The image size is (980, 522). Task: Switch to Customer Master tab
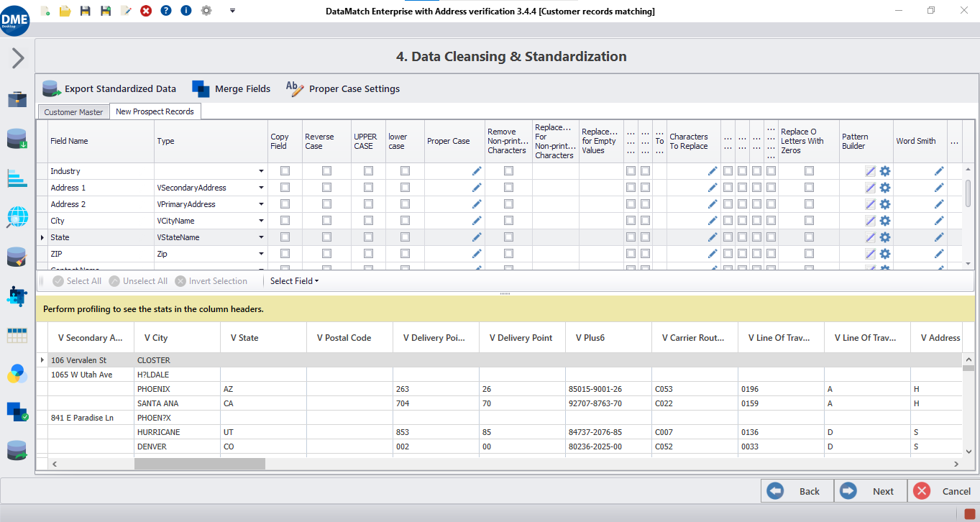click(x=73, y=112)
